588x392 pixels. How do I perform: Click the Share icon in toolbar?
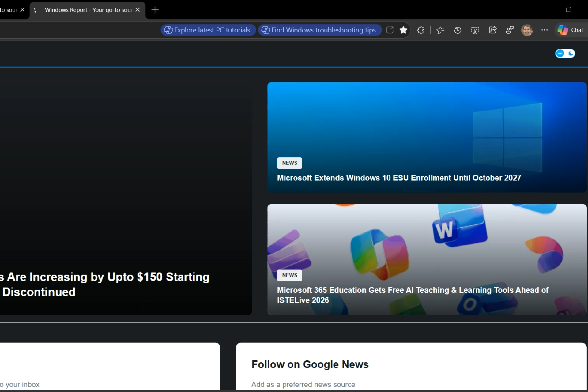492,30
